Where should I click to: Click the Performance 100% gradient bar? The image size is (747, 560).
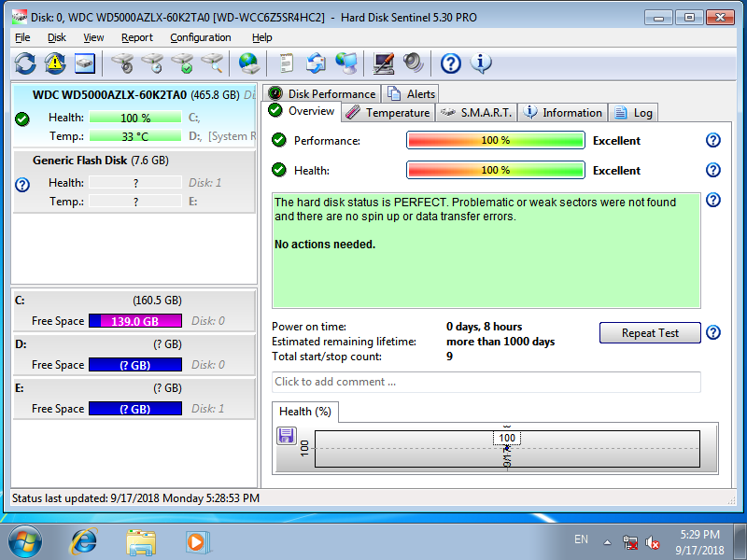click(x=496, y=141)
